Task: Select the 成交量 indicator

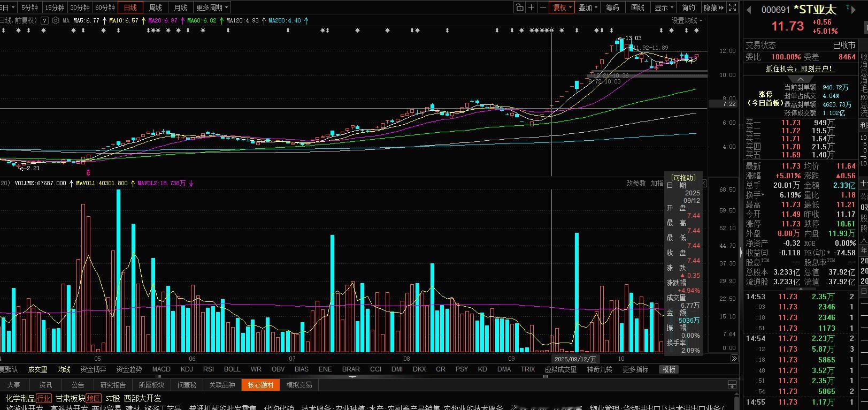Action: (x=37, y=369)
